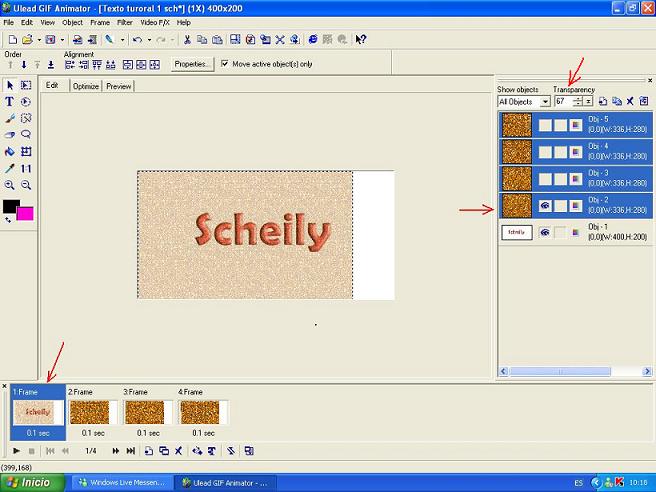Show Obj-3 via its visibility box

coord(545,179)
